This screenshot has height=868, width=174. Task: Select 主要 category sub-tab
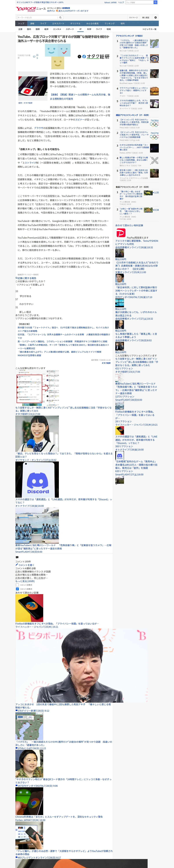pyautogui.click(x=20, y=29)
